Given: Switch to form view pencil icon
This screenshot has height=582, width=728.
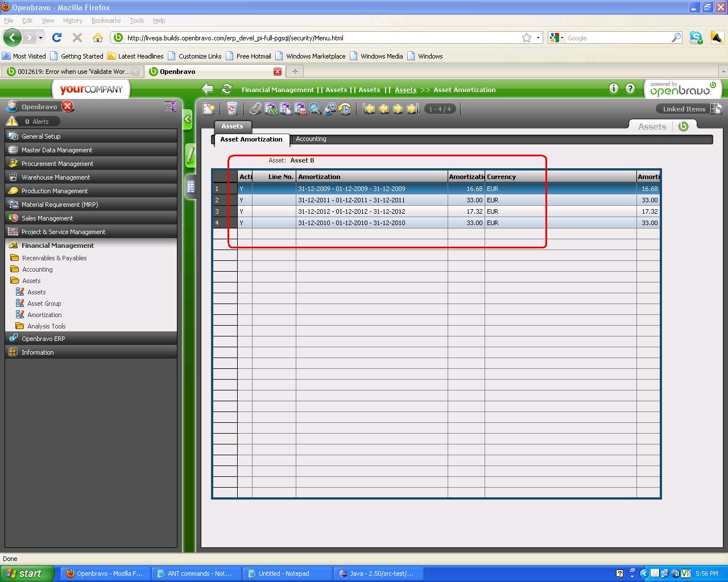Looking at the screenshot, I should point(191,155).
